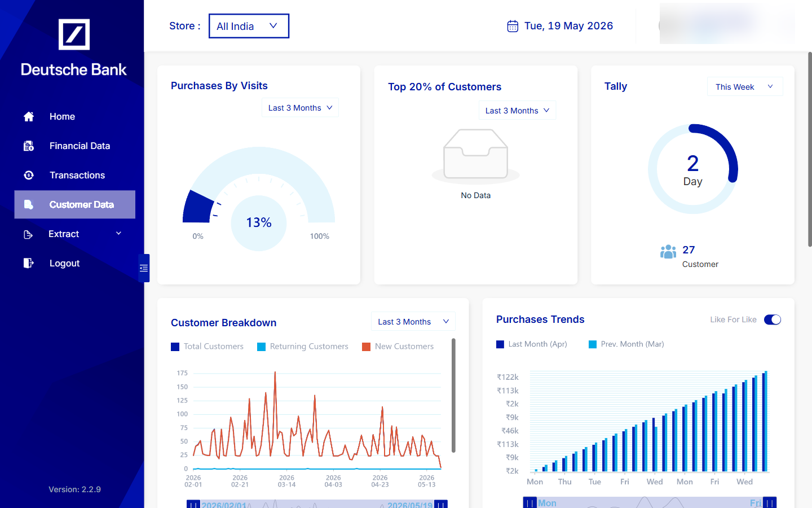
Task: Grab Customer Breakdown left range handle
Action: (193, 504)
